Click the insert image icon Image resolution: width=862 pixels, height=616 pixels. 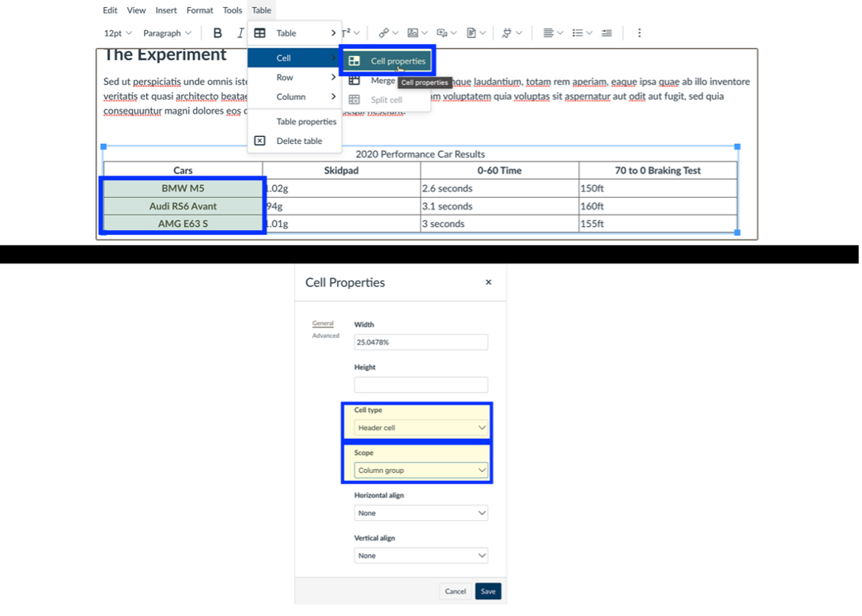click(412, 33)
